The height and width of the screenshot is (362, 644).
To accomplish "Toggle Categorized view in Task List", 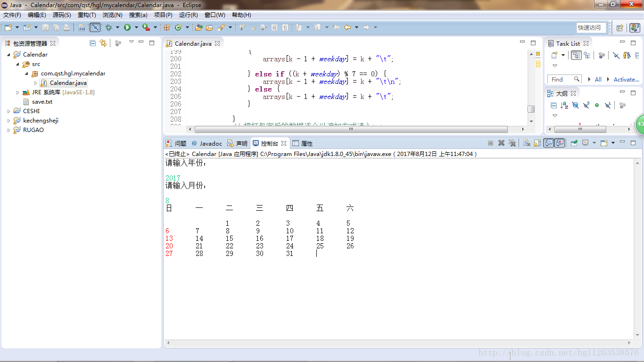I will (576, 55).
